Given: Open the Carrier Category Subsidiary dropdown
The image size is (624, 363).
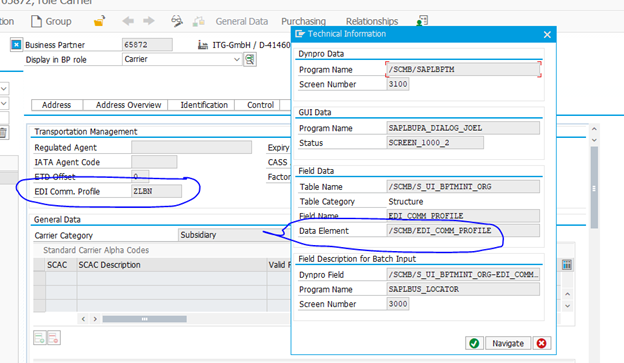Looking at the screenshot, I should pyautogui.click(x=235, y=235).
